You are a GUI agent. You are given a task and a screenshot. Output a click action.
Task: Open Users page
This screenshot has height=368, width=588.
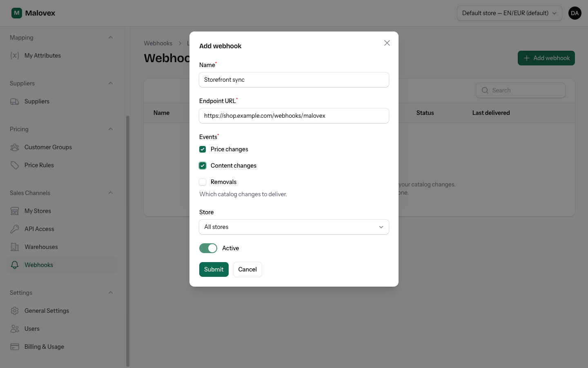click(x=62, y=329)
